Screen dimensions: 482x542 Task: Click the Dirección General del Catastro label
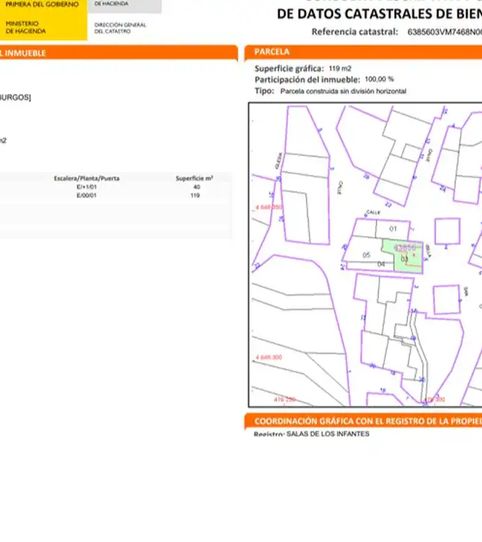(x=120, y=28)
